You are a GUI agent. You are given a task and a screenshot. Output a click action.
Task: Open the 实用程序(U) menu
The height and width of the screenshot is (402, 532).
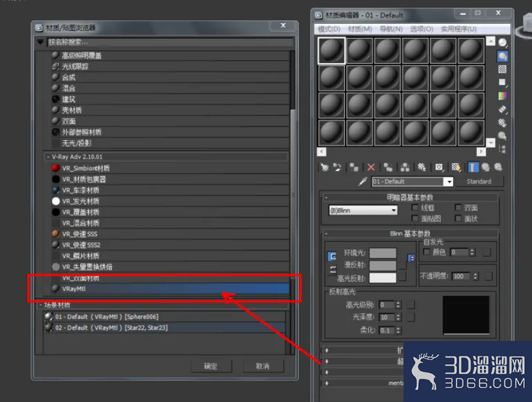click(x=459, y=29)
